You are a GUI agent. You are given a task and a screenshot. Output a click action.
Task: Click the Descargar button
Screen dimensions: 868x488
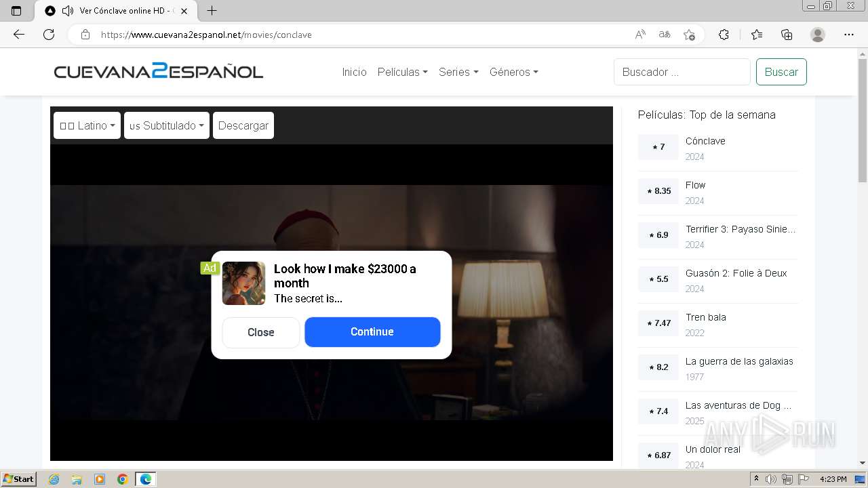coord(243,125)
